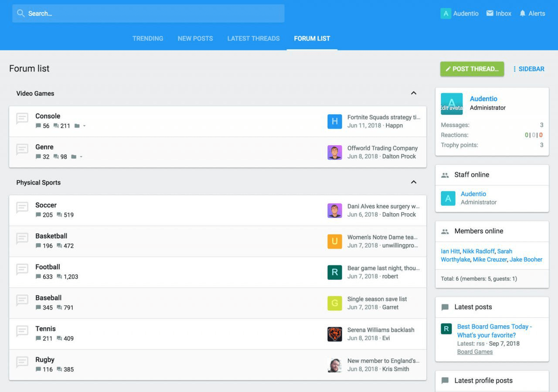Collapse the Video Games category

coord(413,93)
